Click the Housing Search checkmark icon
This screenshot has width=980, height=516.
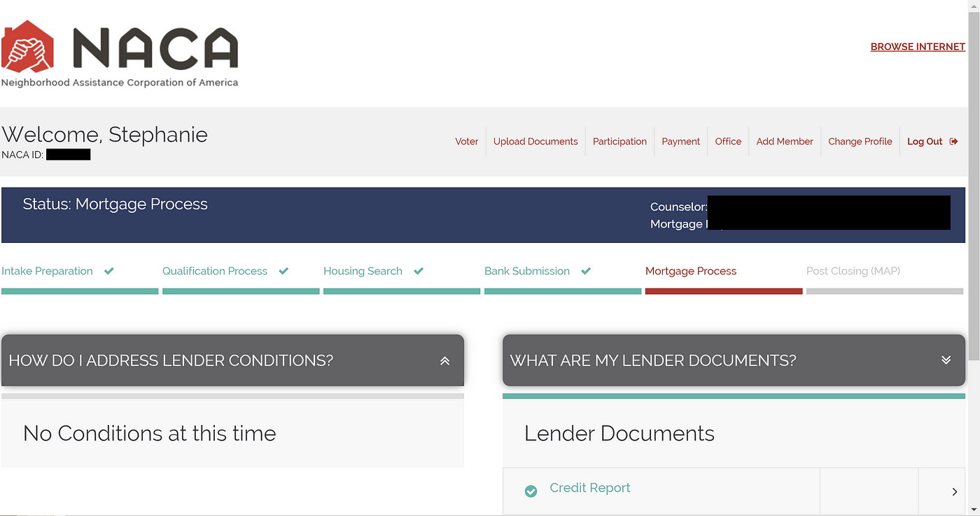[419, 271]
